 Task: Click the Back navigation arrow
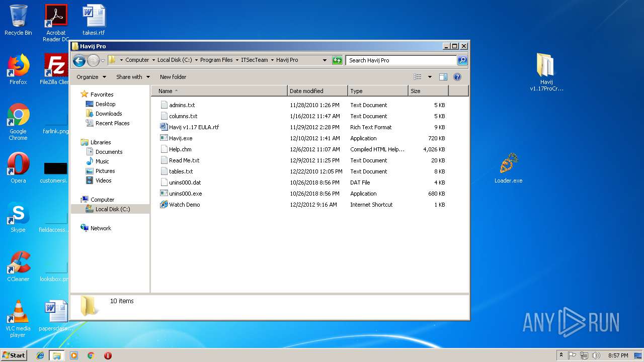point(79,60)
